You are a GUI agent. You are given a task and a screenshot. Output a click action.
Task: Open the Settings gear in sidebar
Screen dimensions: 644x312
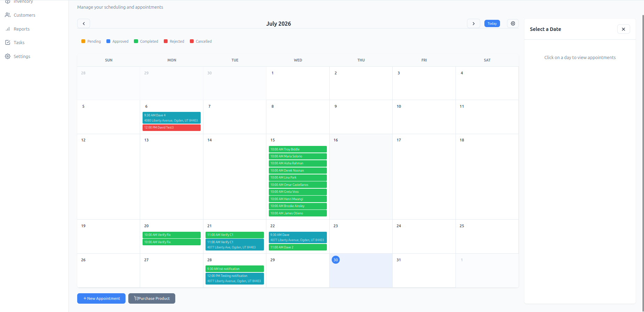(8, 56)
